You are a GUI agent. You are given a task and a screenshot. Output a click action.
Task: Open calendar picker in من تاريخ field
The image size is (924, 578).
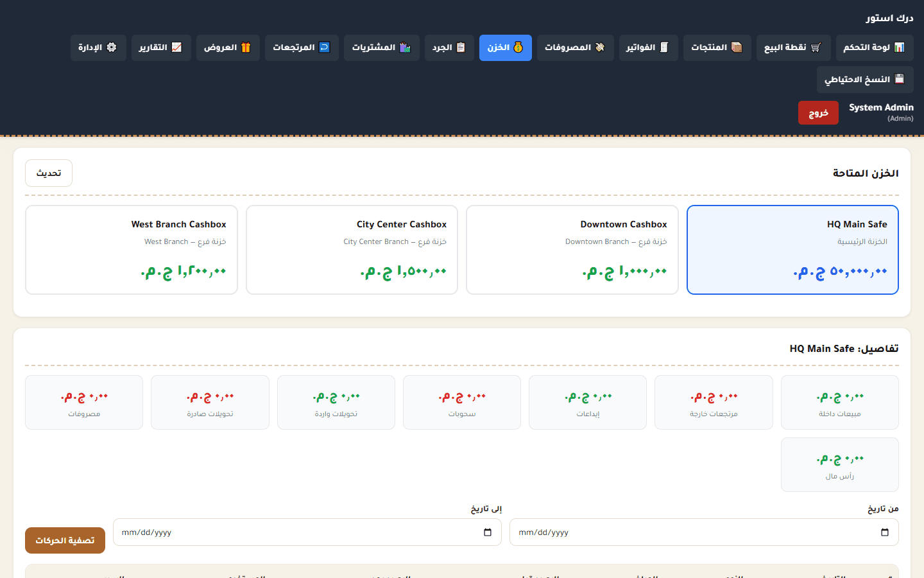pos(885,532)
